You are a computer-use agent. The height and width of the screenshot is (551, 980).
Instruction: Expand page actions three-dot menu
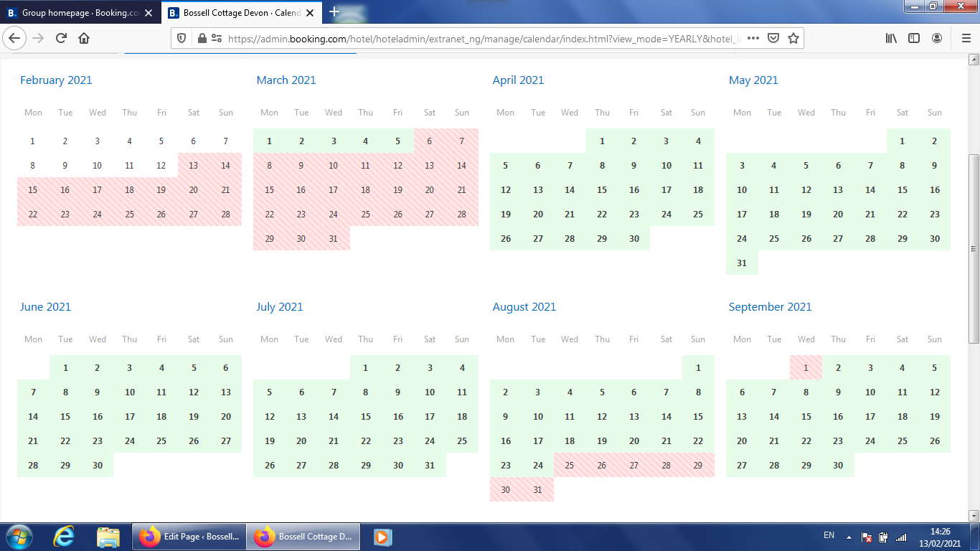coord(753,38)
